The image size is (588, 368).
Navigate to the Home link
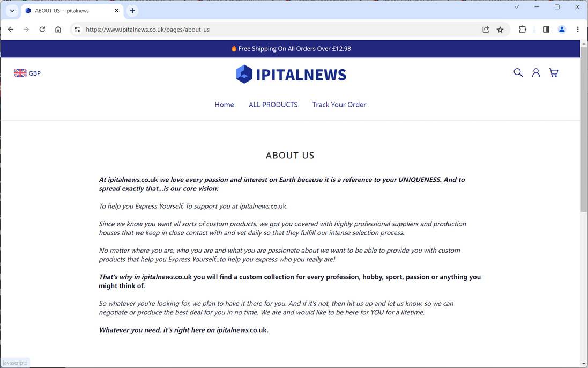224,105
